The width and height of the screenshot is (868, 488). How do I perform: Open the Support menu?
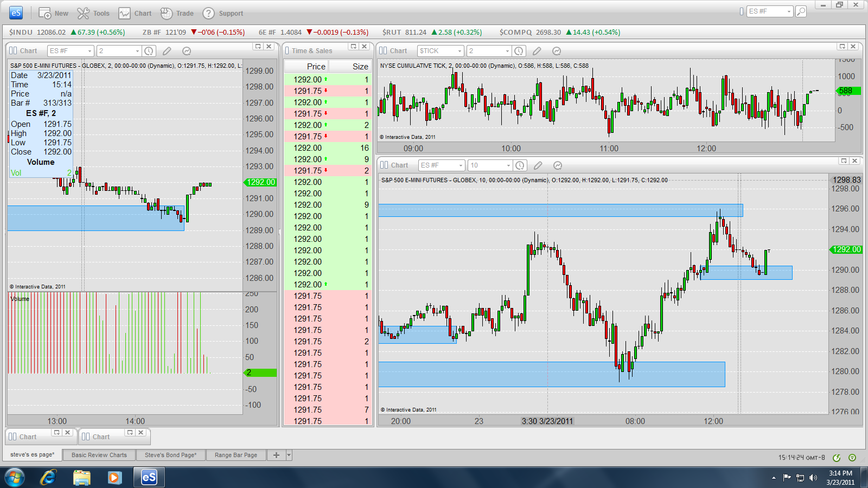222,13
